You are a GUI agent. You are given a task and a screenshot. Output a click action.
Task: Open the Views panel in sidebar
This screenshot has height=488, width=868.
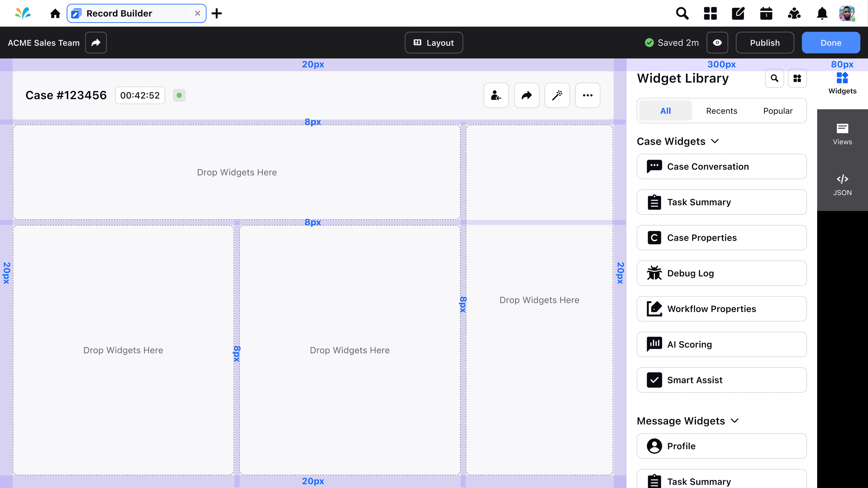click(x=842, y=134)
